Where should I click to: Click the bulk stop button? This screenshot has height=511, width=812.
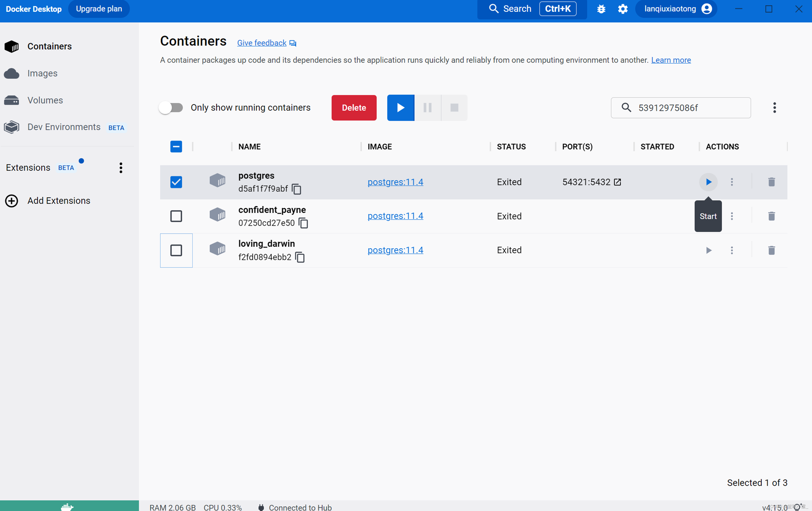[454, 108]
